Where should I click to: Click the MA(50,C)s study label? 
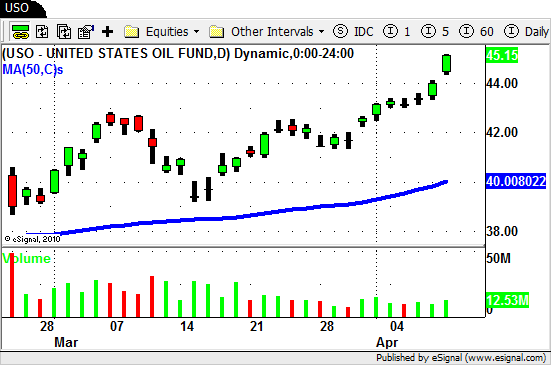coord(33,70)
